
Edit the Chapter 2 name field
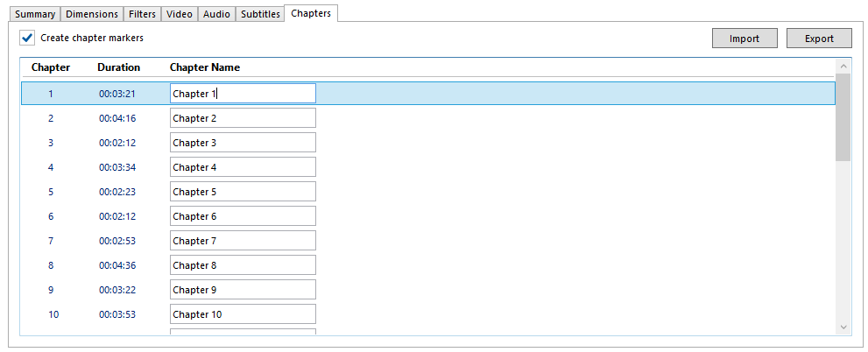point(243,118)
